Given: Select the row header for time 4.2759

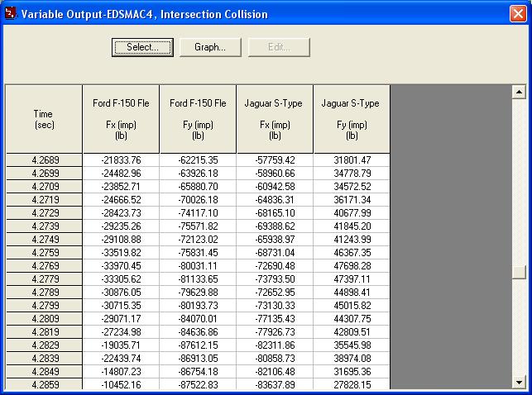Looking at the screenshot, I should pos(44,252).
